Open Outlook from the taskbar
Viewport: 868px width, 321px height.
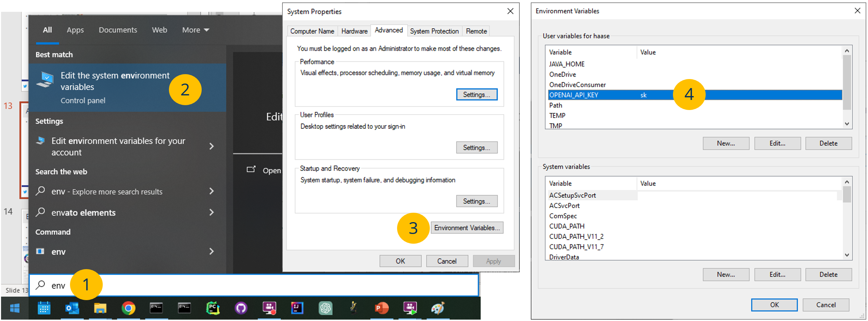(72, 308)
